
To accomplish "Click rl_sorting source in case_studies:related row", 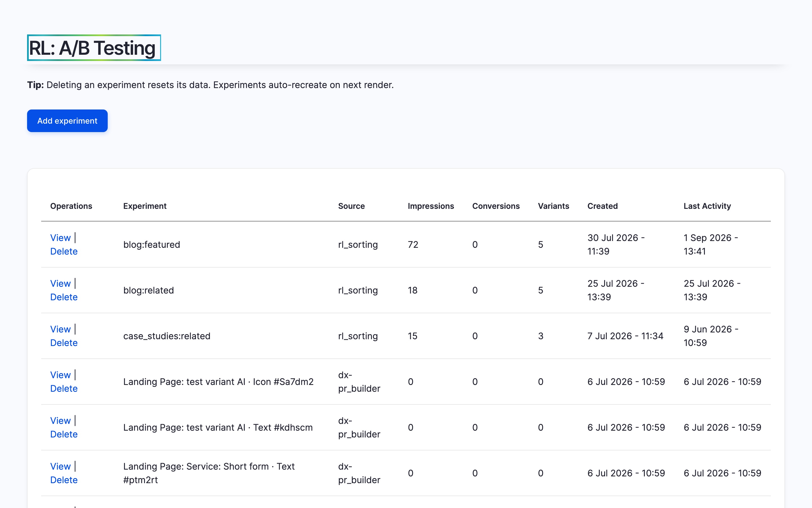I will [358, 336].
